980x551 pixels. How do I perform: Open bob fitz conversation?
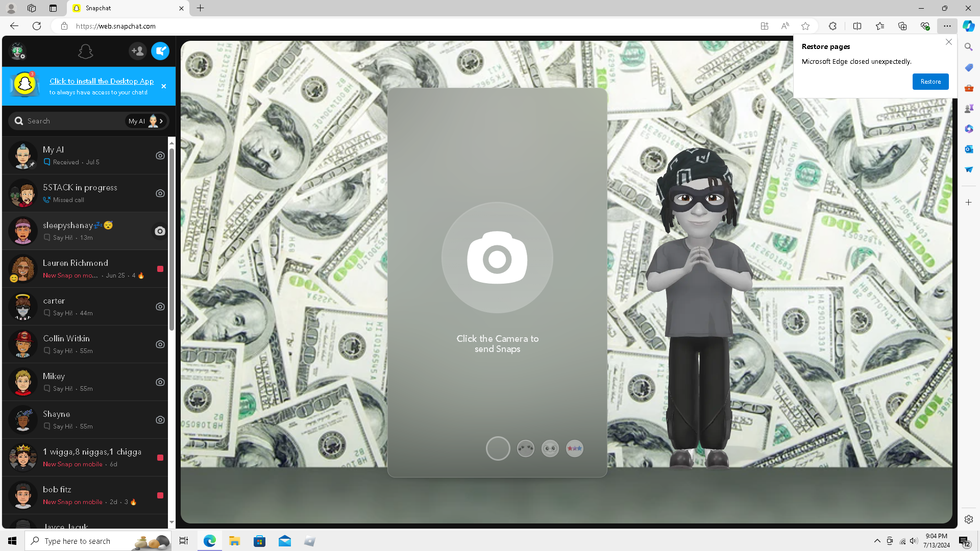click(x=85, y=495)
